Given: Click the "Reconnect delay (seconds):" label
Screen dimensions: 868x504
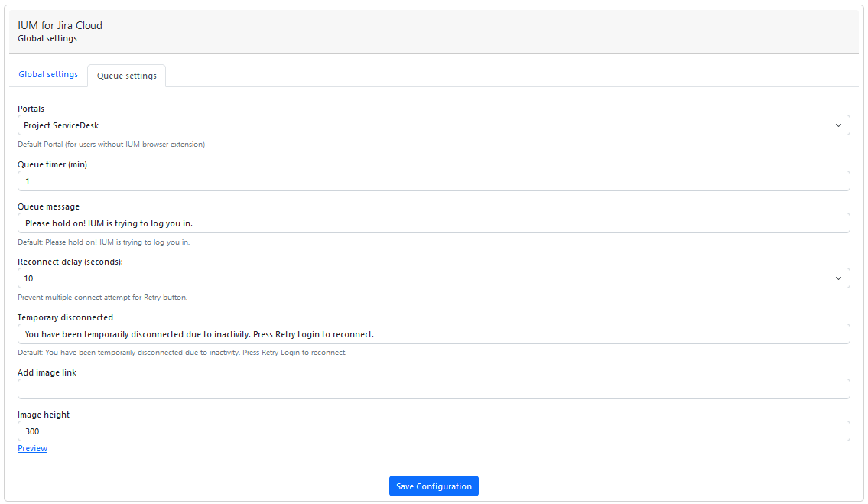Looking at the screenshot, I should point(70,262).
